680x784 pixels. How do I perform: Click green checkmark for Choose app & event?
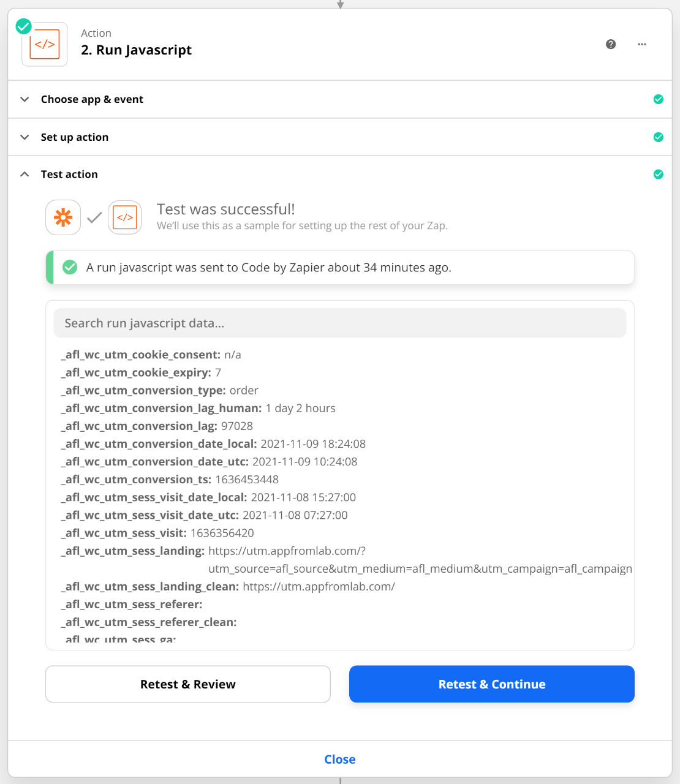(x=659, y=99)
